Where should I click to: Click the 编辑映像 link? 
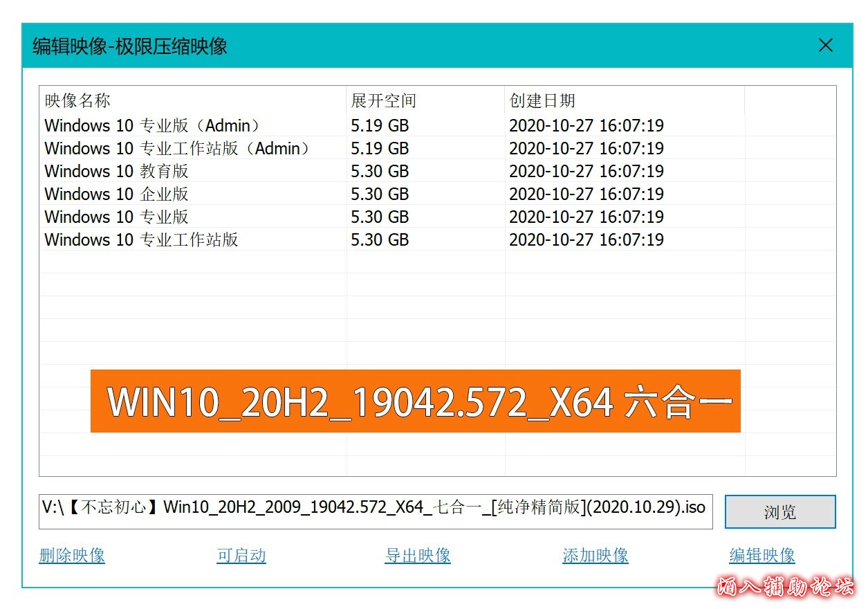point(762,555)
